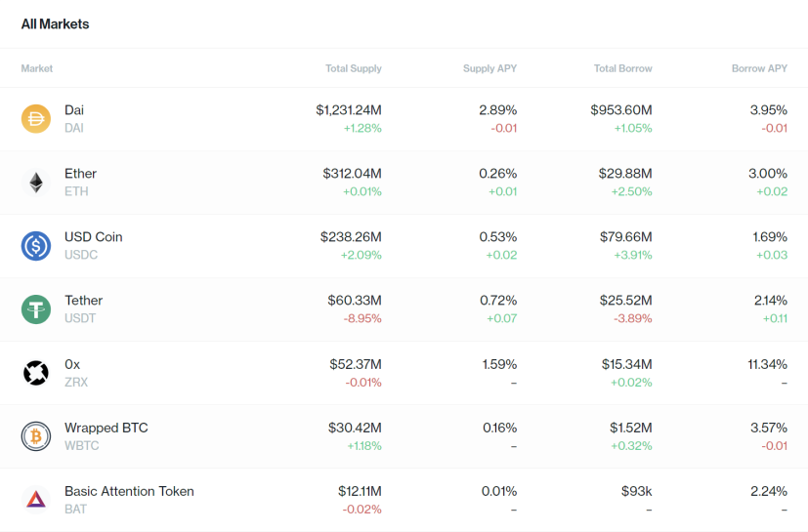Select BAT total supply $12.11M
Image resolution: width=808 pixels, height=532 pixels.
360,491
